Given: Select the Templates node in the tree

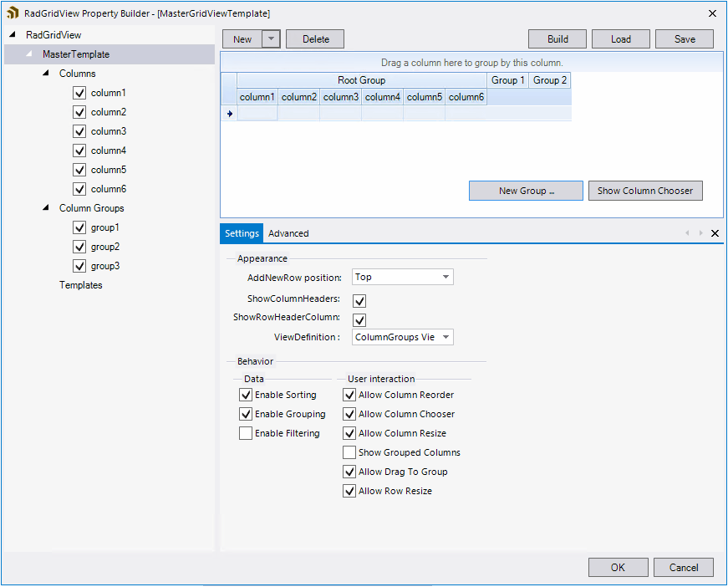Looking at the screenshot, I should click(x=80, y=285).
